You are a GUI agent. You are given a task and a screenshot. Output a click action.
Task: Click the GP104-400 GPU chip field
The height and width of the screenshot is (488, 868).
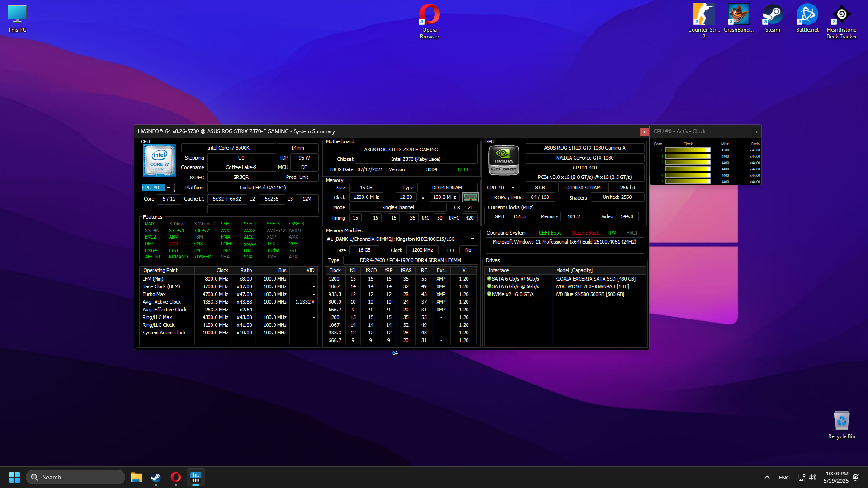pos(585,168)
